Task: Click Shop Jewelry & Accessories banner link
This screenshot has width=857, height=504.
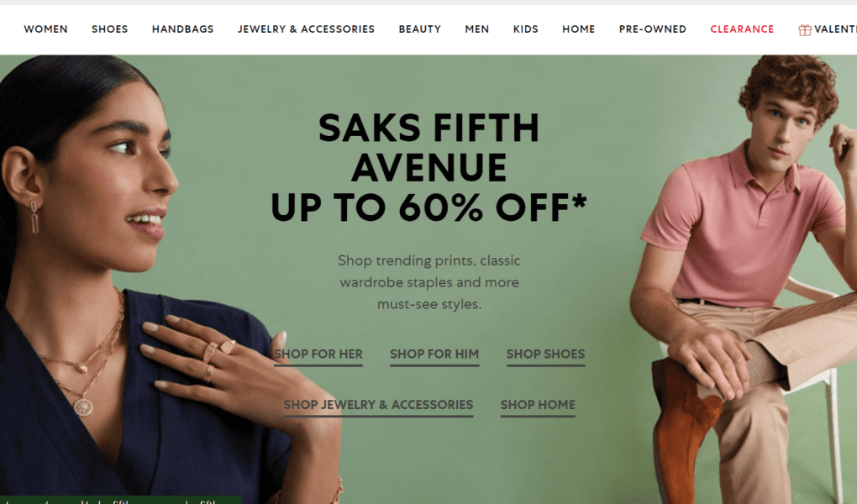Action: click(378, 406)
